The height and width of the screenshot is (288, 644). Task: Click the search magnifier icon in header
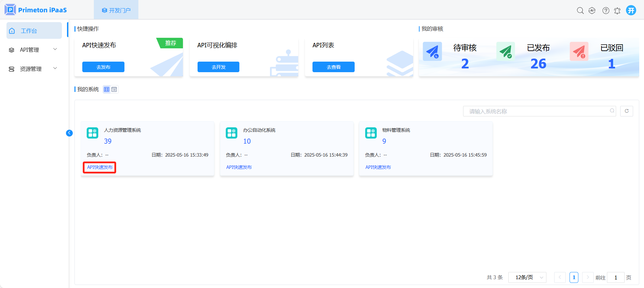tap(580, 11)
